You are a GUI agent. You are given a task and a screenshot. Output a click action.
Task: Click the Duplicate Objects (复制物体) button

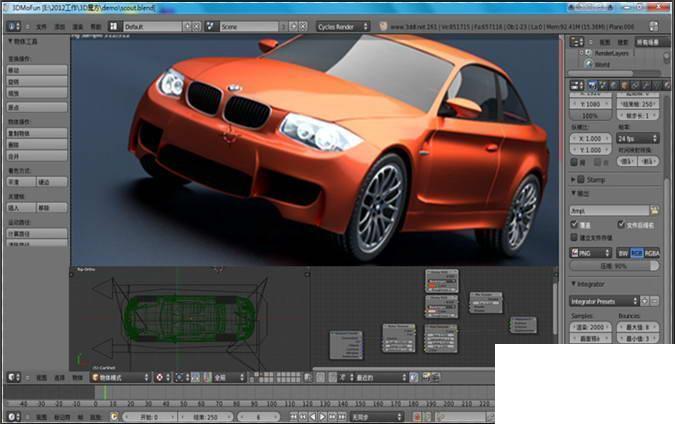(x=37, y=133)
